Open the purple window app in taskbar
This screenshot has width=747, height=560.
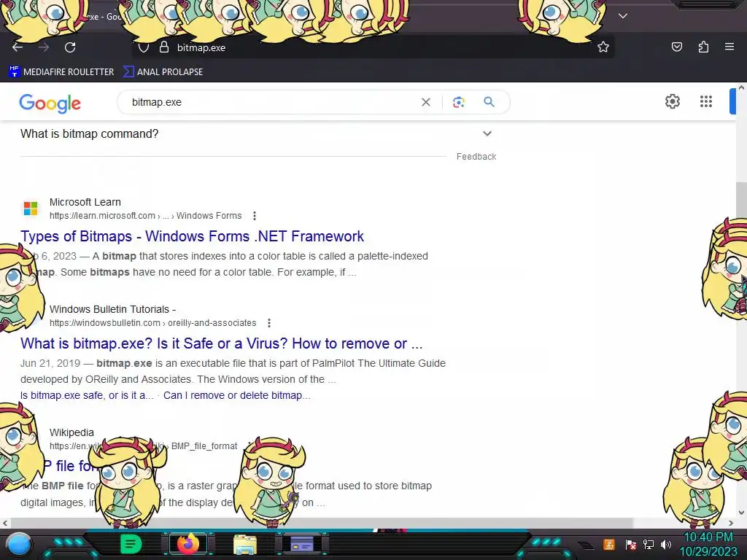click(x=302, y=544)
